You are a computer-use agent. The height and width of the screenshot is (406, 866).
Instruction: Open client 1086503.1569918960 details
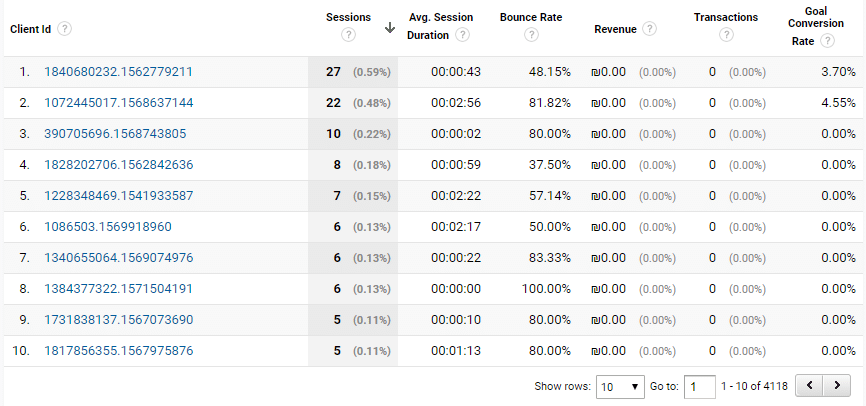(108, 226)
